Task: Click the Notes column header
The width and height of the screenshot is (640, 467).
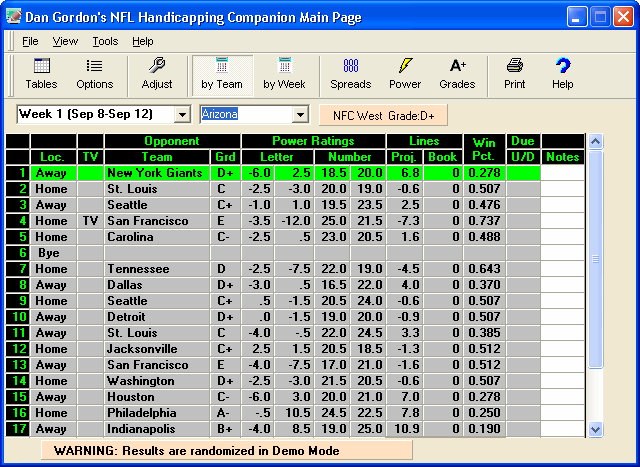Action: click(562, 157)
